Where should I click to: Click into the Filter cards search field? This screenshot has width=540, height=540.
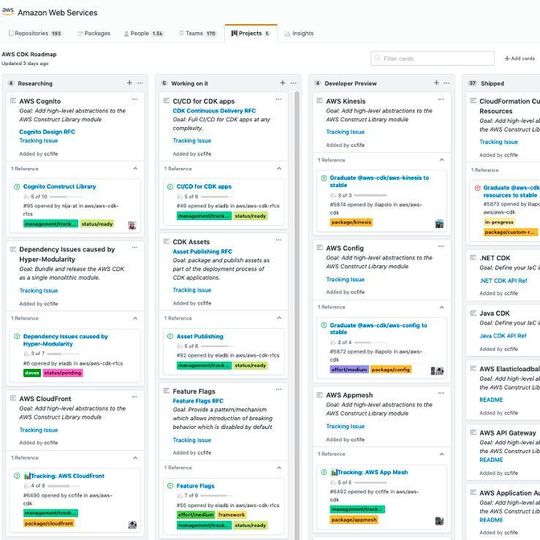point(433,59)
